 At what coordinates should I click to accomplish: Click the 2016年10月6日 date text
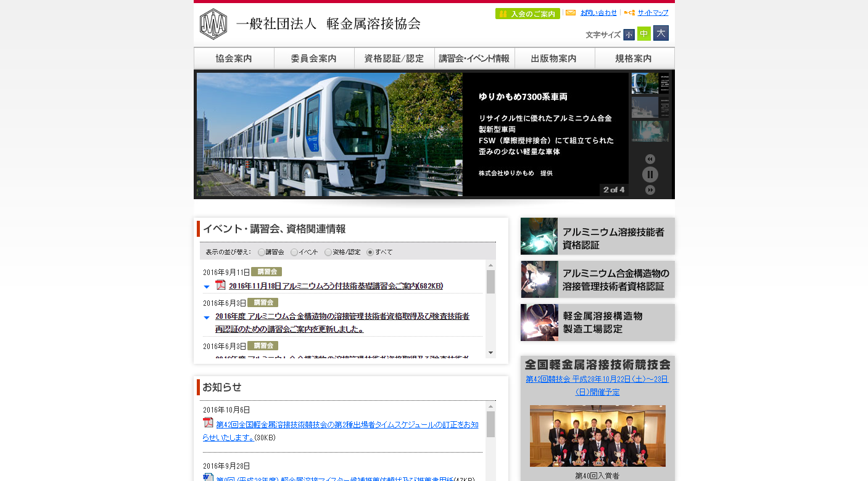[226, 410]
